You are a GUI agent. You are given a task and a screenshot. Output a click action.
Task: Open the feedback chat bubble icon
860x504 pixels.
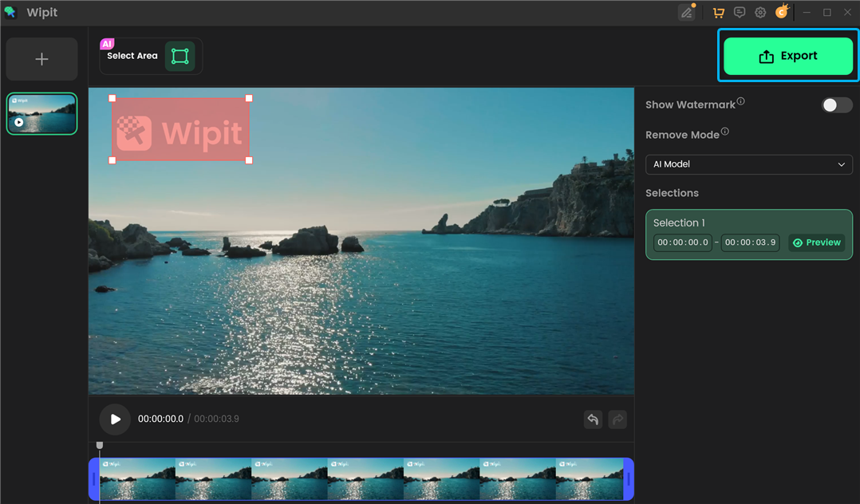739,12
